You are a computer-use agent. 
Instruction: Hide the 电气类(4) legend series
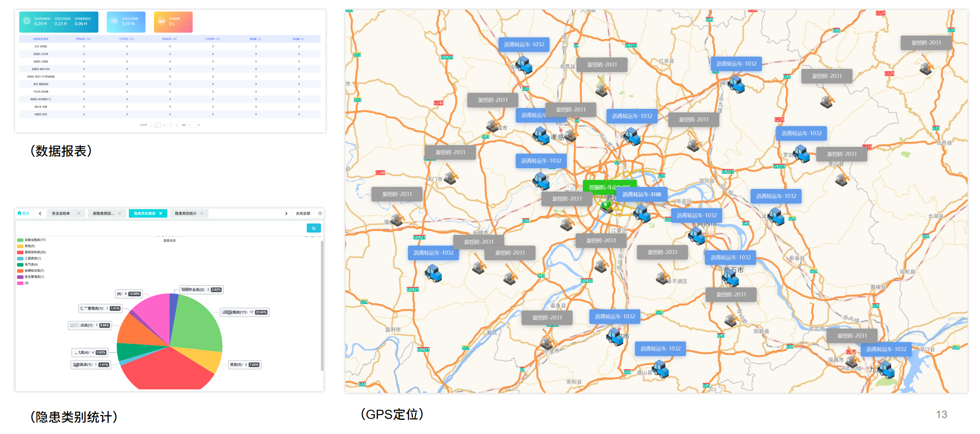[30, 264]
